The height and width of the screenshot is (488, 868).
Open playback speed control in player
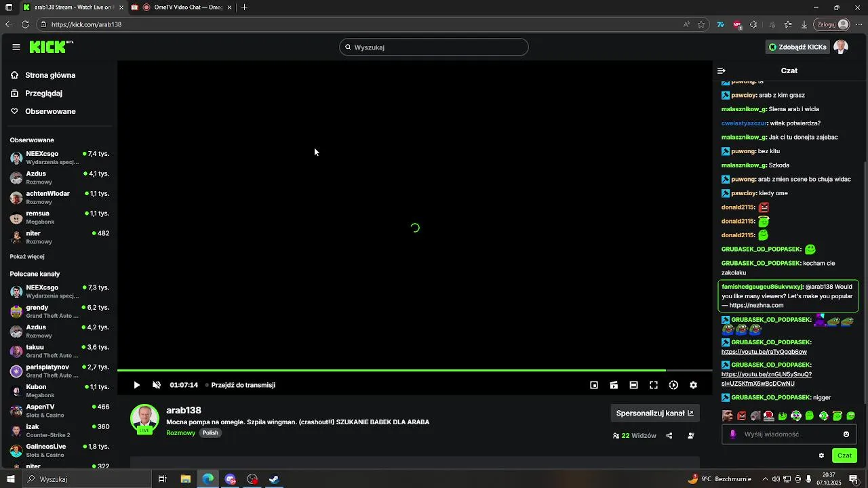click(673, 385)
